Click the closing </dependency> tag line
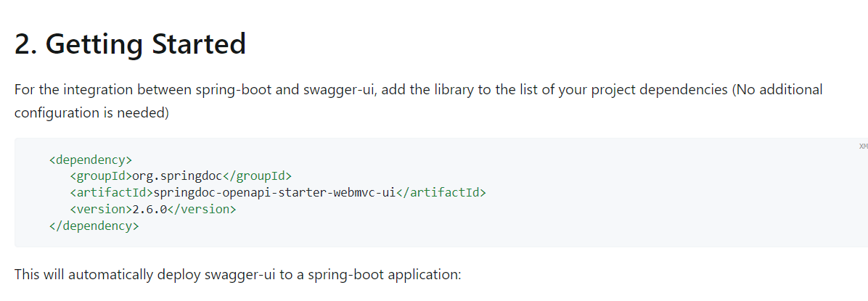The width and height of the screenshot is (868, 301). click(94, 226)
